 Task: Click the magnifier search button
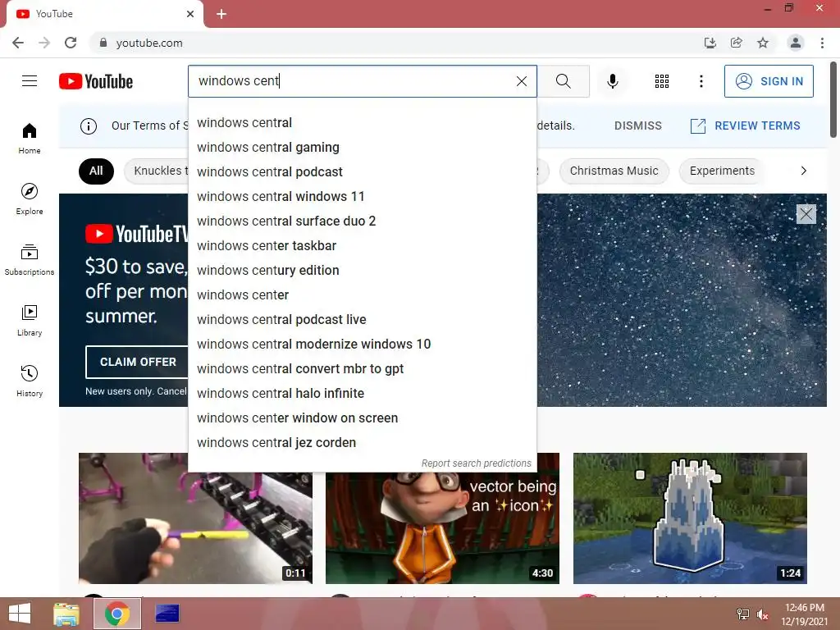coord(563,81)
